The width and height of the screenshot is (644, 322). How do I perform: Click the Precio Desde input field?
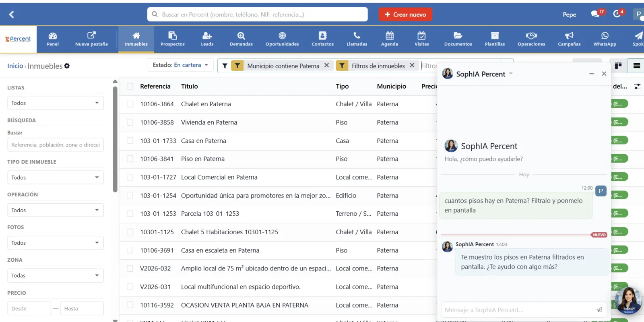coord(29,308)
